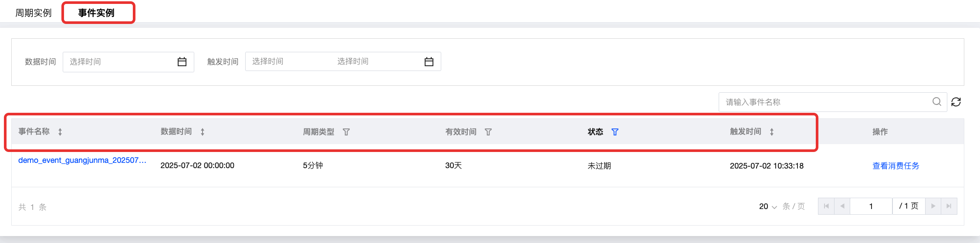The image size is (980, 243).
Task: Select the 事件实例 tab
Action: (96, 13)
